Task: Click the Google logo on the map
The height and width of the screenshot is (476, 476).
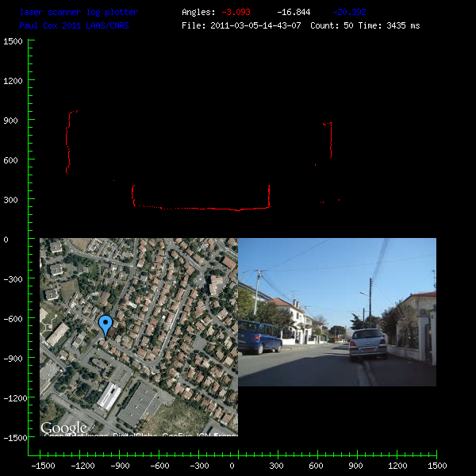Action: tap(63, 428)
